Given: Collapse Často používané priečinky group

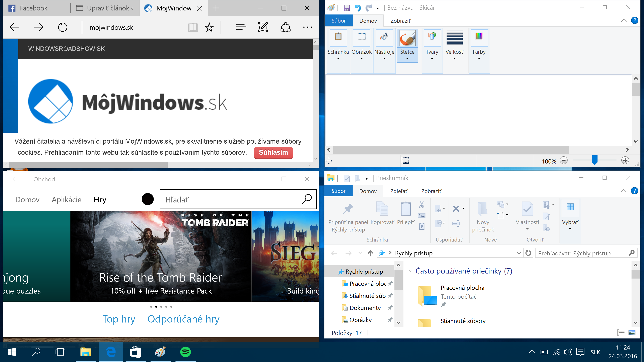Looking at the screenshot, I should (x=411, y=271).
